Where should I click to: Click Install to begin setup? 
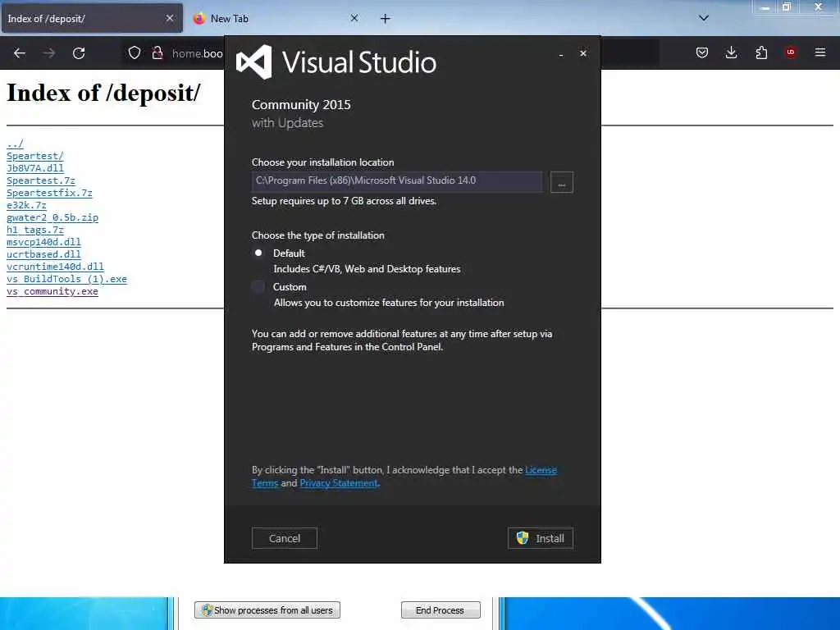tap(541, 538)
